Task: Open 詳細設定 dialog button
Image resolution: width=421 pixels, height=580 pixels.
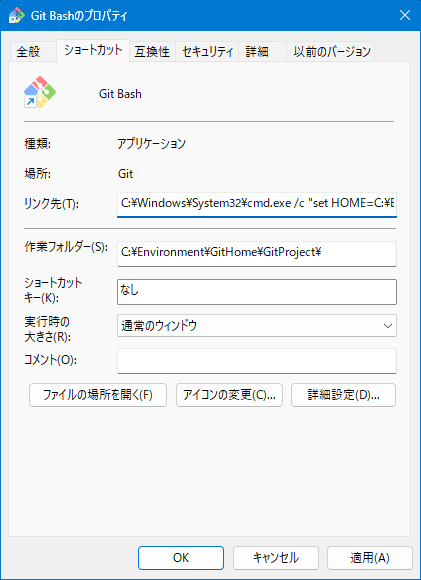Action: tap(343, 395)
